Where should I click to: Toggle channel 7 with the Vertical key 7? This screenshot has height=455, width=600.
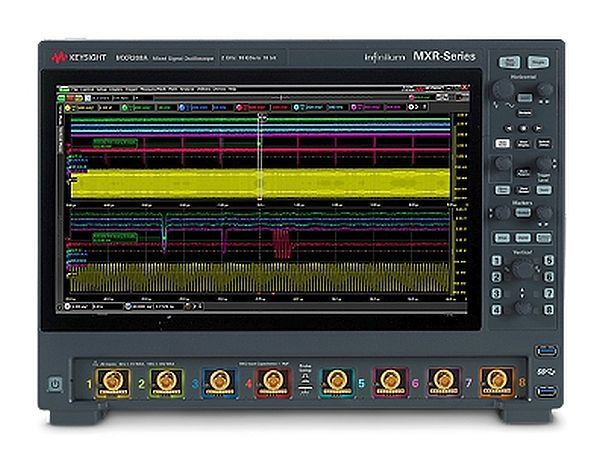[x=549, y=293]
